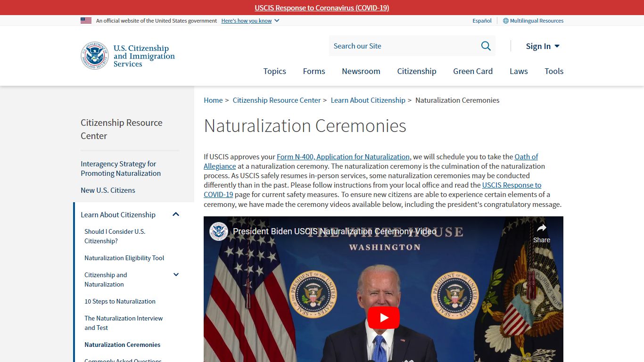Image resolution: width=644 pixels, height=362 pixels.
Task: Play the President Biden ceremony video
Action: (383, 318)
